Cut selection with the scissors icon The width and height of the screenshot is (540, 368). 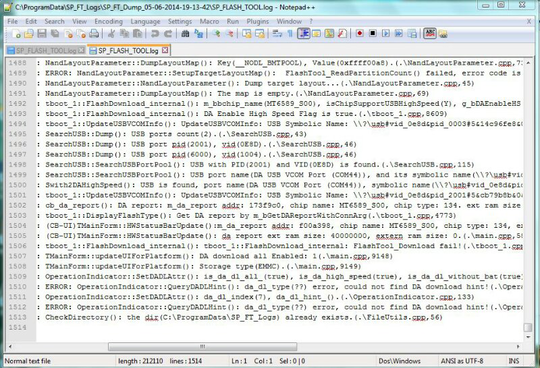(x=111, y=33)
